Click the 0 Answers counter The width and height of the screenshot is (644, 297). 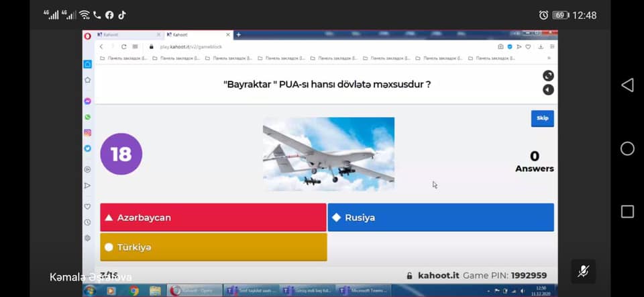535,161
